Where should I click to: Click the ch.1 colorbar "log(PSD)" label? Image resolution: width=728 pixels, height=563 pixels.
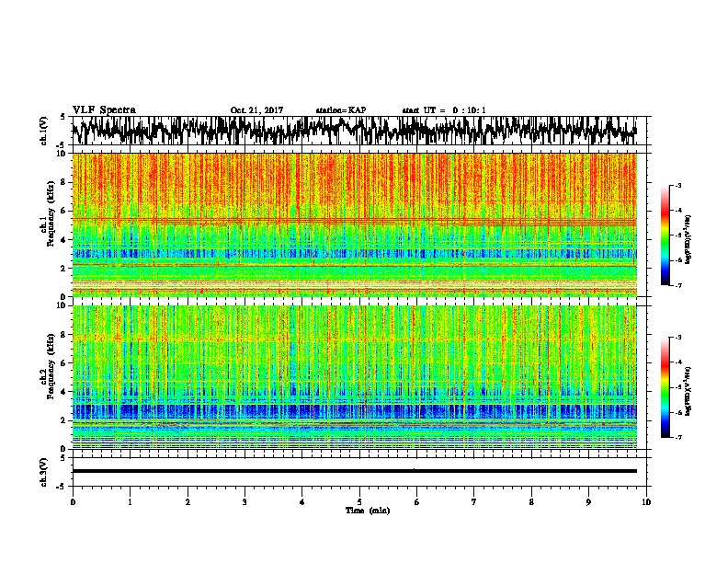(x=688, y=240)
